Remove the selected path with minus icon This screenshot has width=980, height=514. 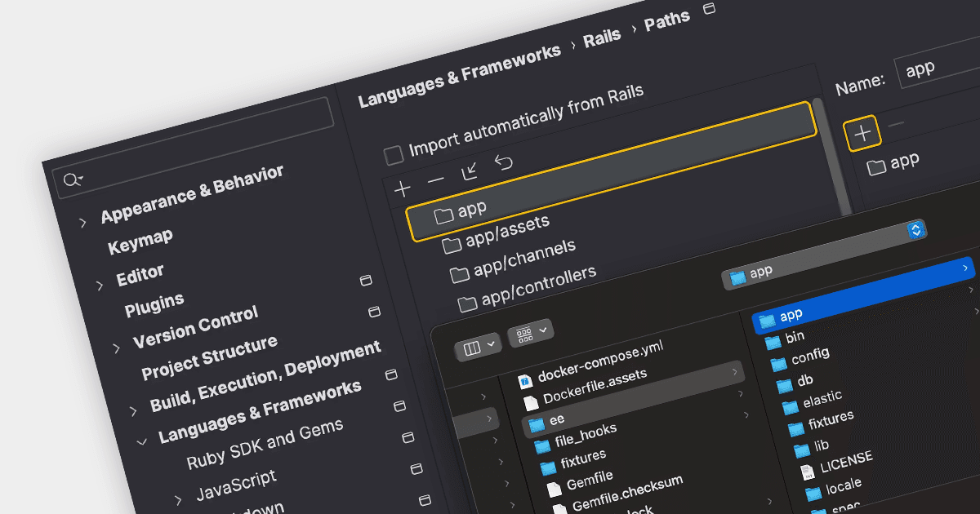coord(436,179)
